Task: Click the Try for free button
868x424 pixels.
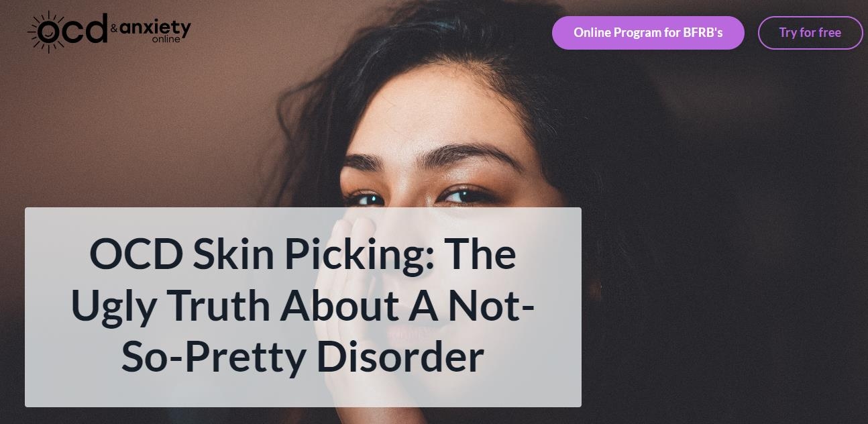Action: pyautogui.click(x=810, y=33)
